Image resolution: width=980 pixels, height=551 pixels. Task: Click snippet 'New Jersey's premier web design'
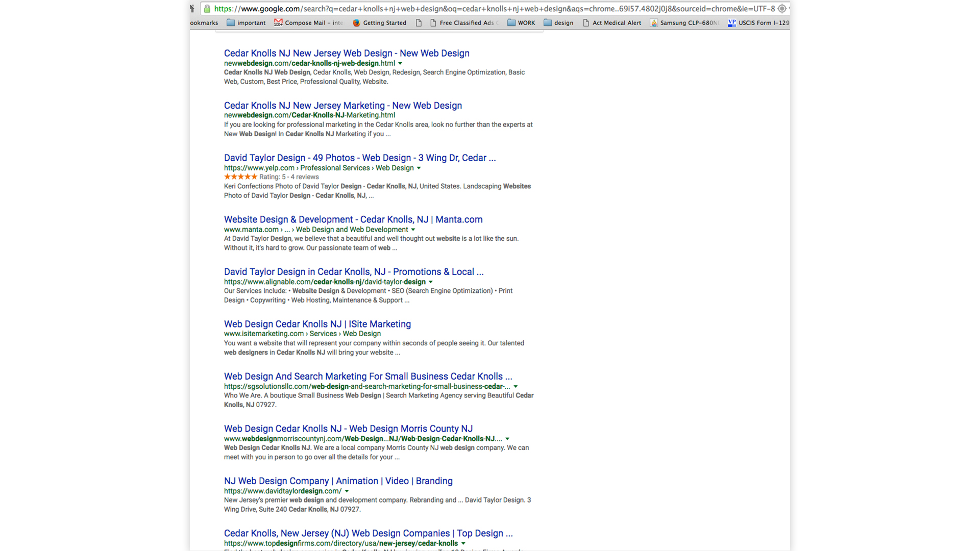click(377, 505)
